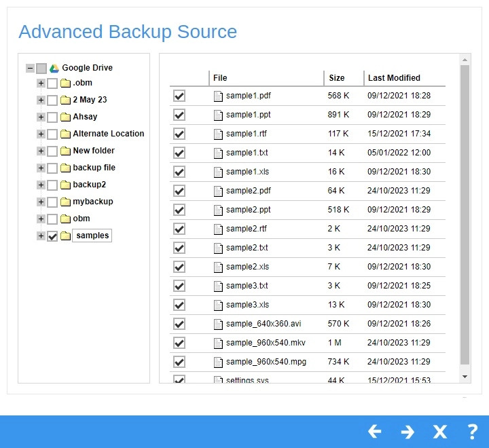The height and width of the screenshot is (448, 489).
Task: Click the Google Drive logo icon
Action: click(x=54, y=68)
